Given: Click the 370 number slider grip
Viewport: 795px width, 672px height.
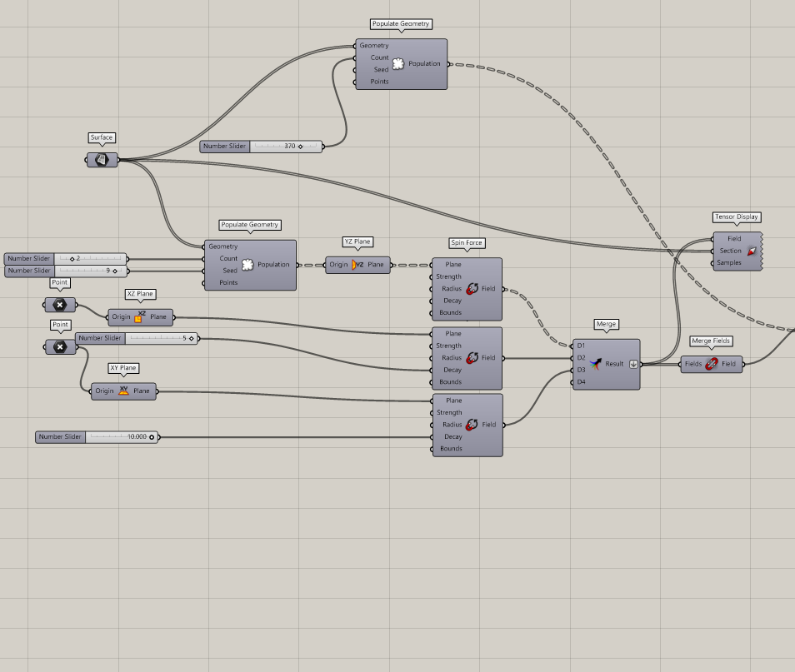Looking at the screenshot, I should click(298, 146).
